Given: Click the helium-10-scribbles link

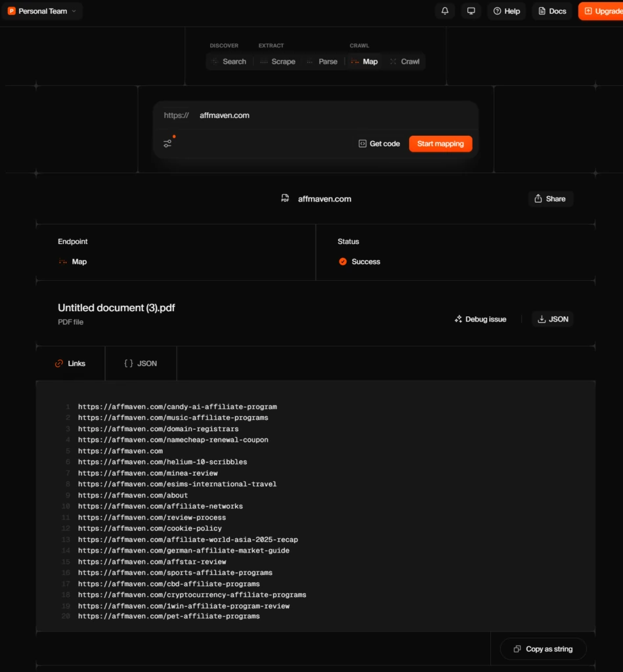Looking at the screenshot, I should click(x=163, y=462).
